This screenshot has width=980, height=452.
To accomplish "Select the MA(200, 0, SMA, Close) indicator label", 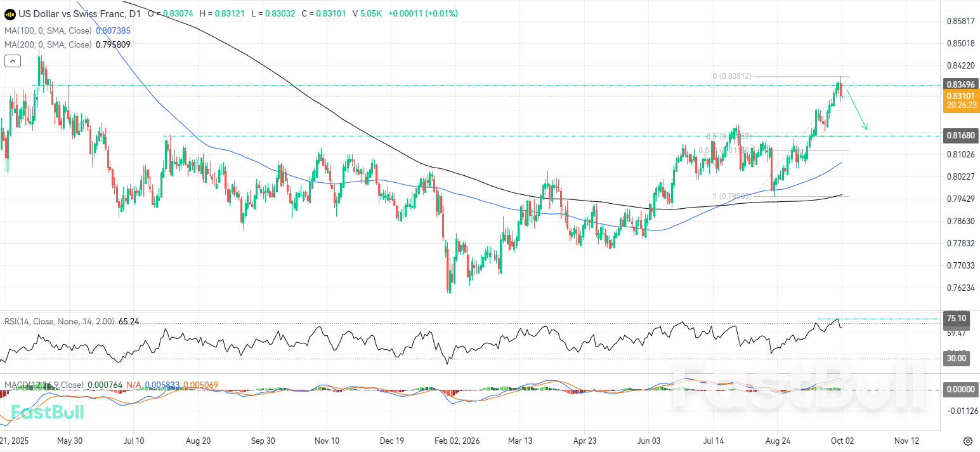I will tap(48, 44).
